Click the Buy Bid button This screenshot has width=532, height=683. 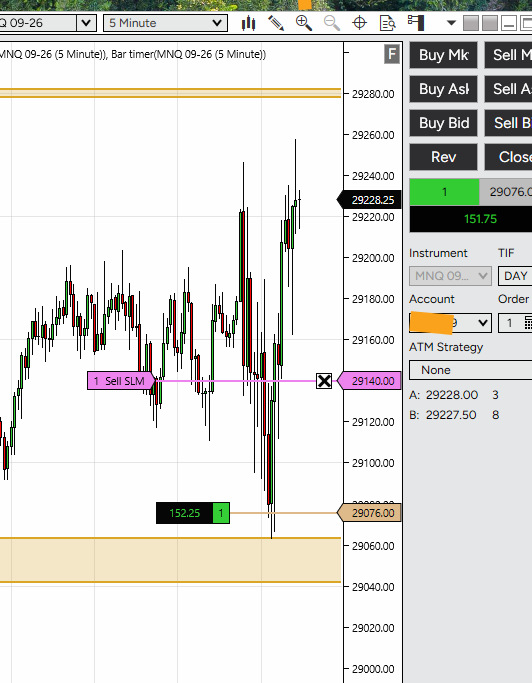[x=443, y=123]
